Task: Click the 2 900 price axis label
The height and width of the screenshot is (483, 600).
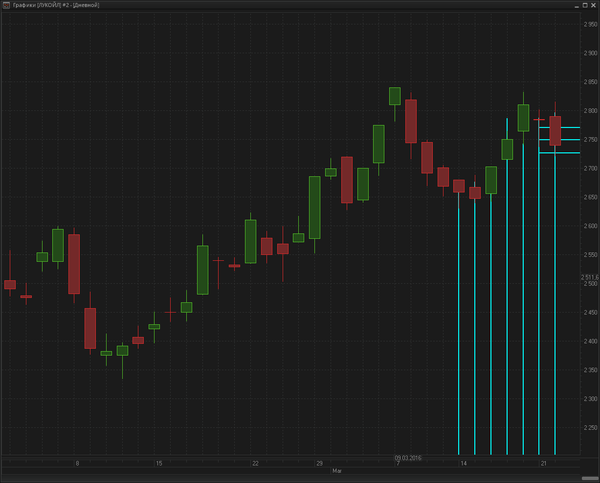Action: click(590, 53)
